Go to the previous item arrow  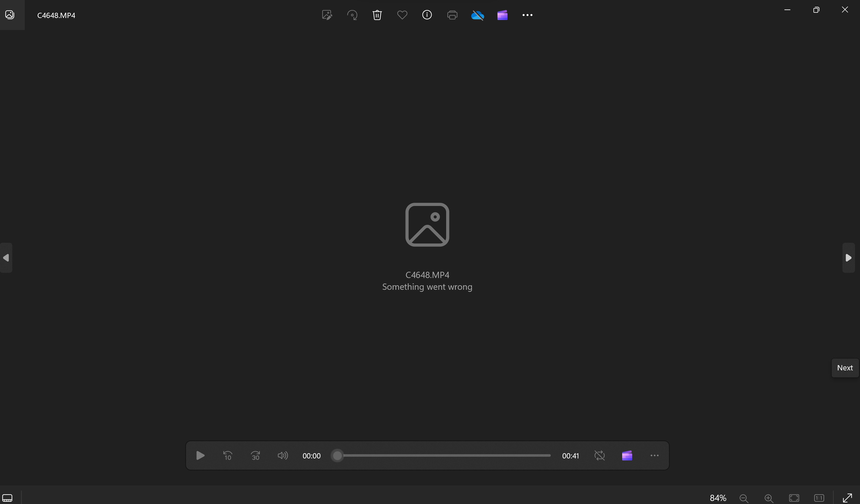tap(6, 258)
